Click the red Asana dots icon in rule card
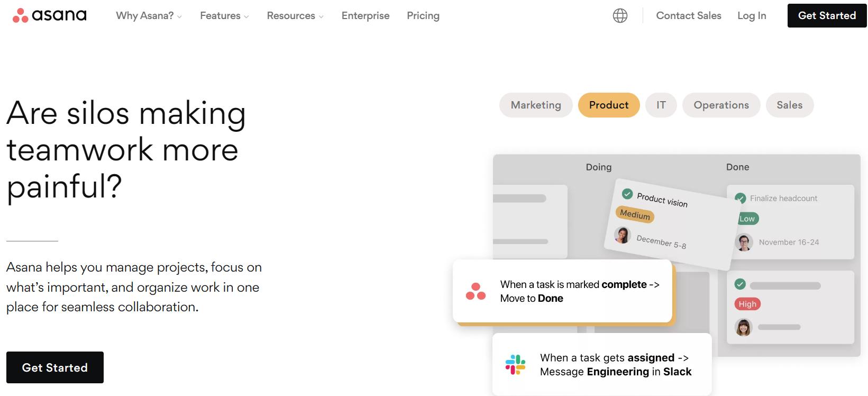The width and height of the screenshot is (868, 396). (476, 291)
